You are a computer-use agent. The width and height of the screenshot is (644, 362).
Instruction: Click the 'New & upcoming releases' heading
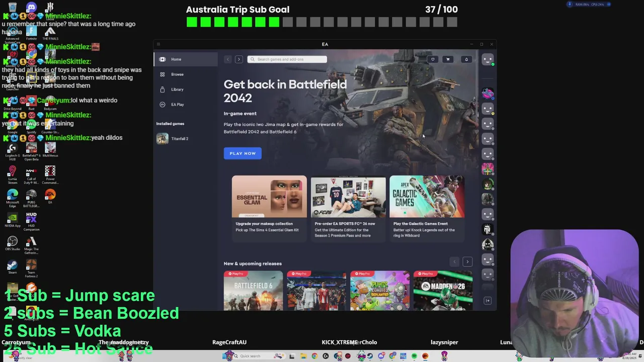pyautogui.click(x=253, y=263)
